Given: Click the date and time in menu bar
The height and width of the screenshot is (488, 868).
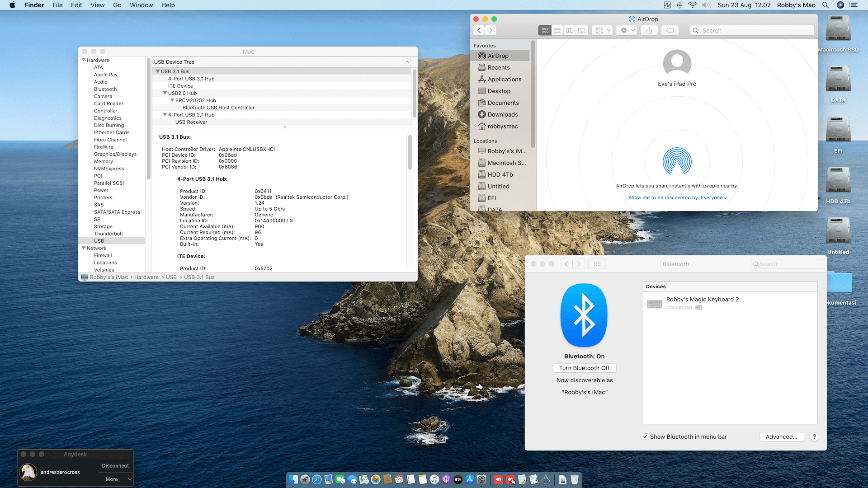Looking at the screenshot, I should tap(744, 5).
